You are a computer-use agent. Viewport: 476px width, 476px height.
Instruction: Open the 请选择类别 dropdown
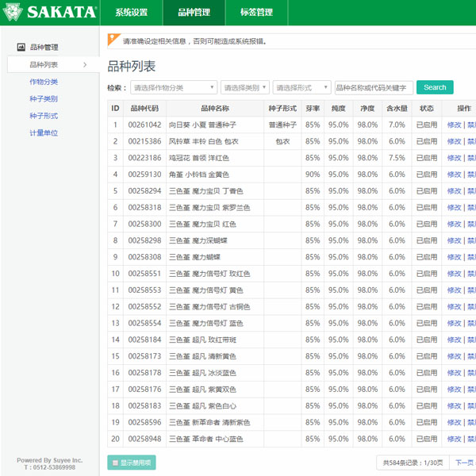(245, 87)
